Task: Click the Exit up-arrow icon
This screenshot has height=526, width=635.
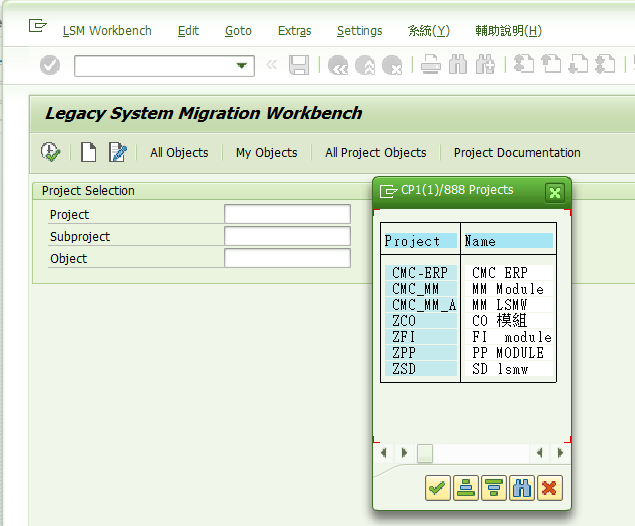Action: [x=365, y=65]
